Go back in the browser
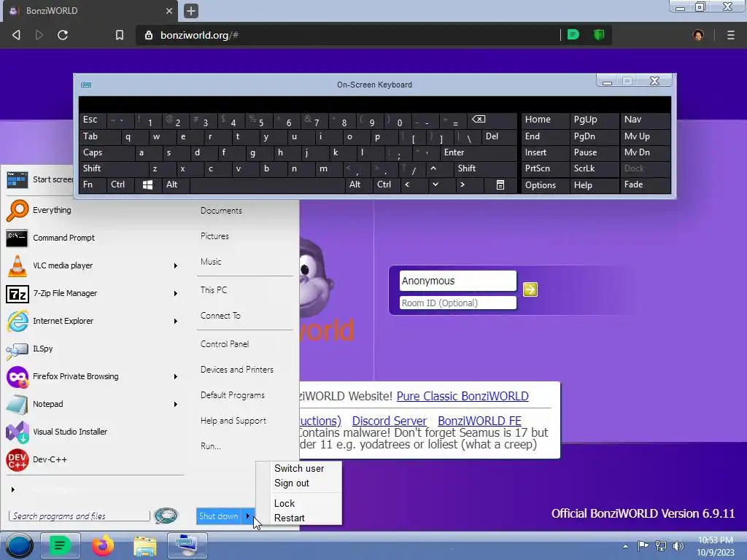 [16, 35]
